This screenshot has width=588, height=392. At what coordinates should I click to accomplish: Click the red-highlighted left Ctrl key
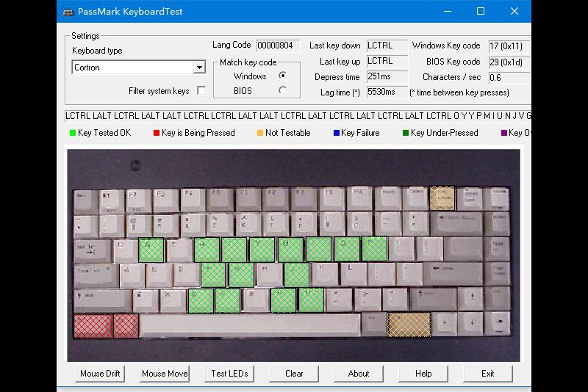tap(93, 326)
